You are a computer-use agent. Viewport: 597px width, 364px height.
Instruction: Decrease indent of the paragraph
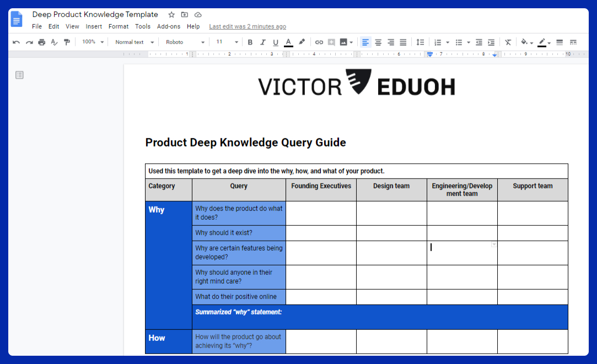point(479,42)
